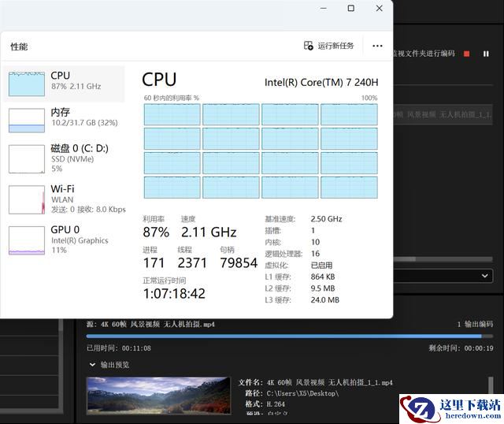The image size is (504, 424).
Task: Stop the encoding with the red square
Action: (x=466, y=54)
